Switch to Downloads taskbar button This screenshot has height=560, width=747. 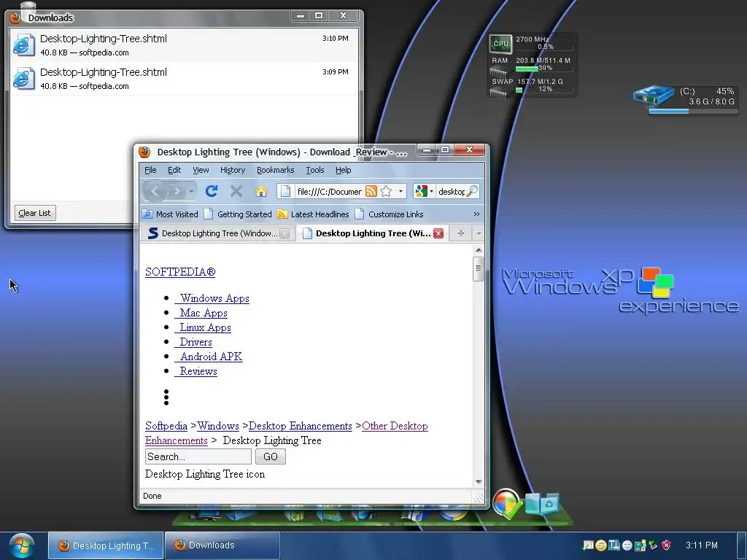pyautogui.click(x=222, y=545)
